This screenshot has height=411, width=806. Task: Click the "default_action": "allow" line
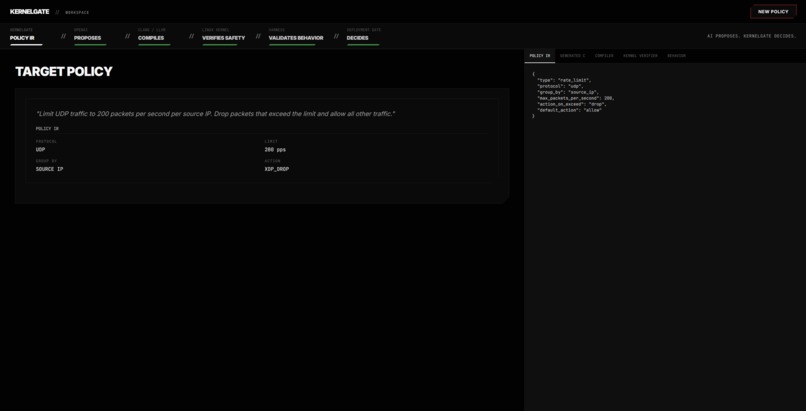click(x=569, y=110)
